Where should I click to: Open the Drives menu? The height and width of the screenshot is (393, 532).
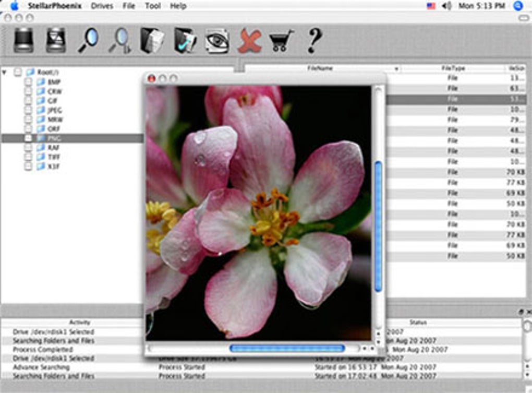102,6
